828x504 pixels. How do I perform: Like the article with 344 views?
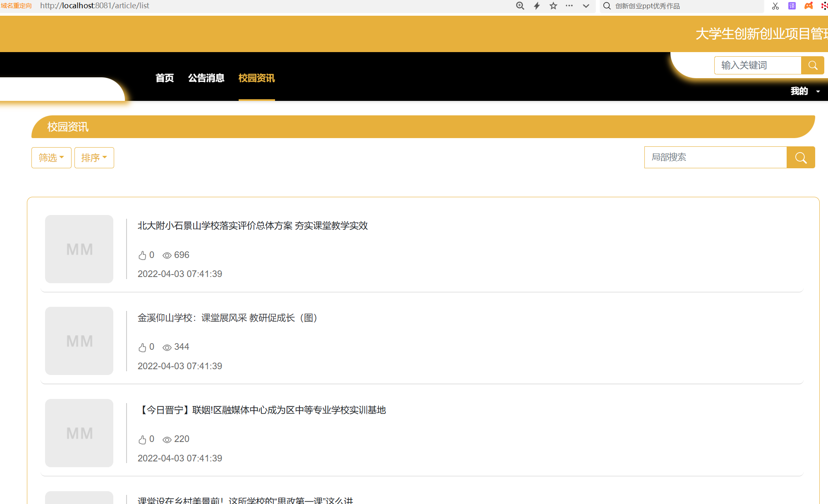pos(142,347)
